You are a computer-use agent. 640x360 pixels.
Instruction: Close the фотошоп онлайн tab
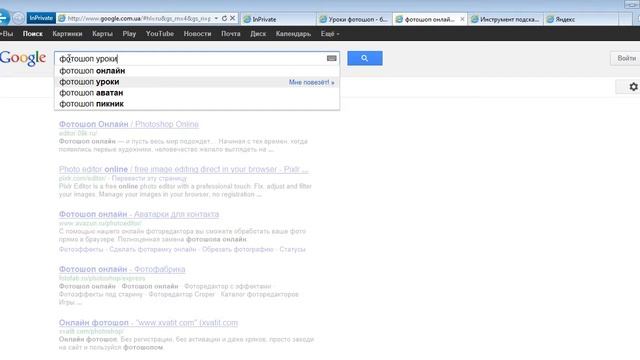(x=462, y=19)
